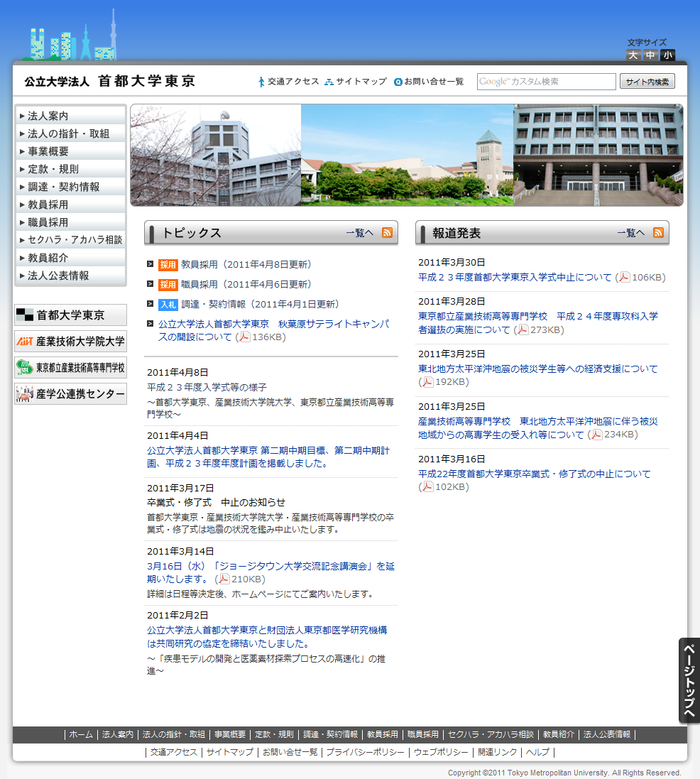Open 被災学生等への経済支援 press release
This screenshot has height=779, width=700.
[538, 369]
